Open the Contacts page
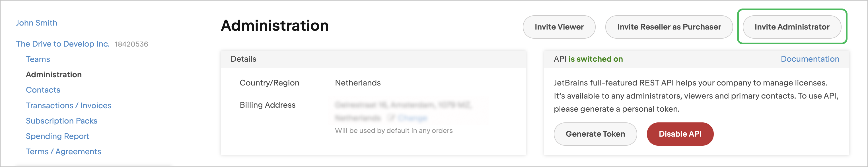The width and height of the screenshot is (868, 167). [x=43, y=90]
